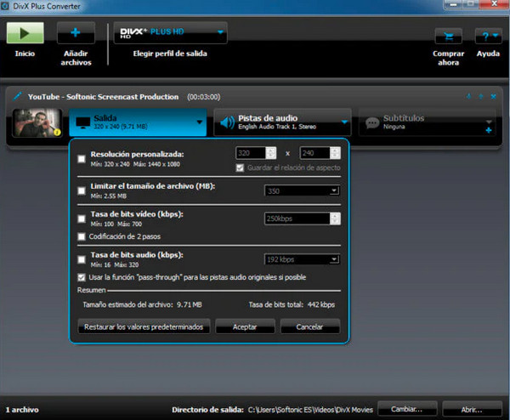Expand the Subtítulos dropdown arrow
Image resolution: width=510 pixels, height=420 pixels.
tap(489, 122)
